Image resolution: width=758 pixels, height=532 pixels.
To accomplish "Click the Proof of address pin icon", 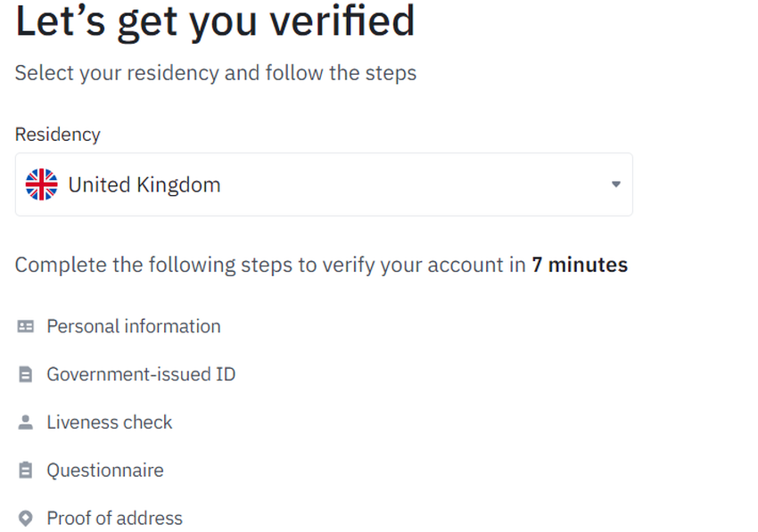I will [26, 519].
